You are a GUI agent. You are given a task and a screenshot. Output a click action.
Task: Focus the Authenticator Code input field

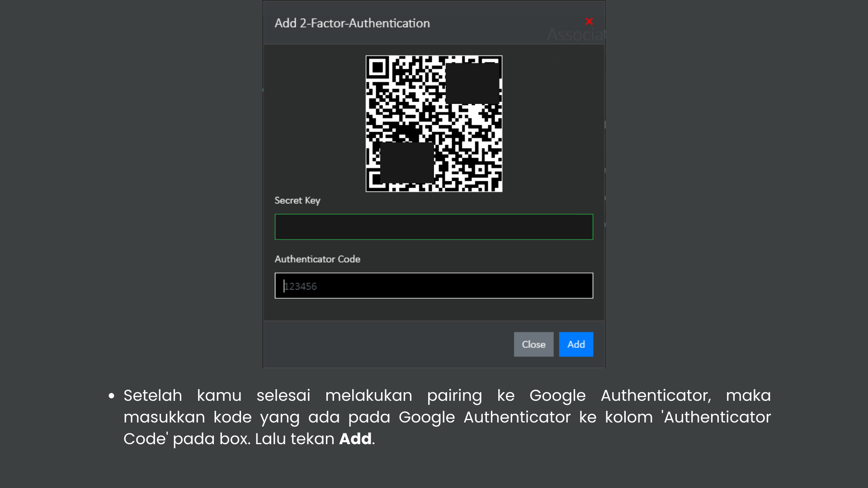click(434, 286)
